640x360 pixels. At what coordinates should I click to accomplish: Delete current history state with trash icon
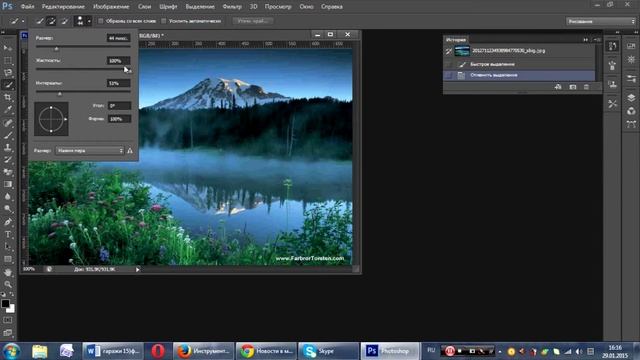(586, 87)
